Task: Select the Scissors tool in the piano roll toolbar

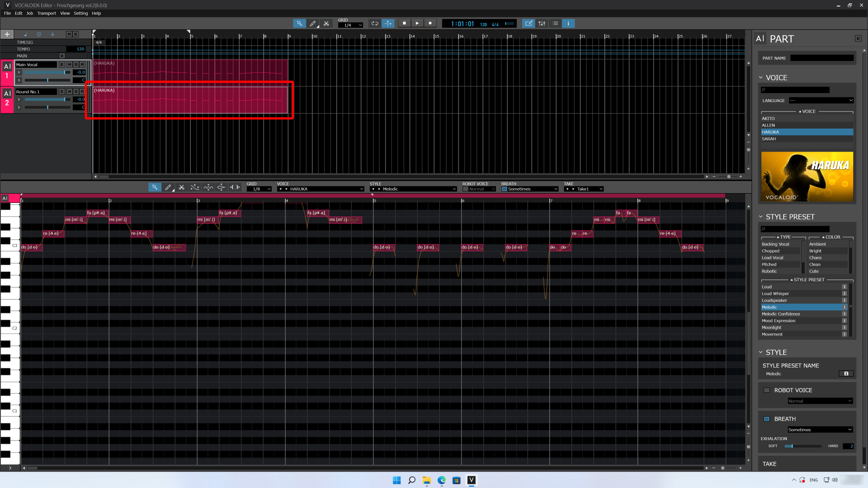Action: (181, 187)
